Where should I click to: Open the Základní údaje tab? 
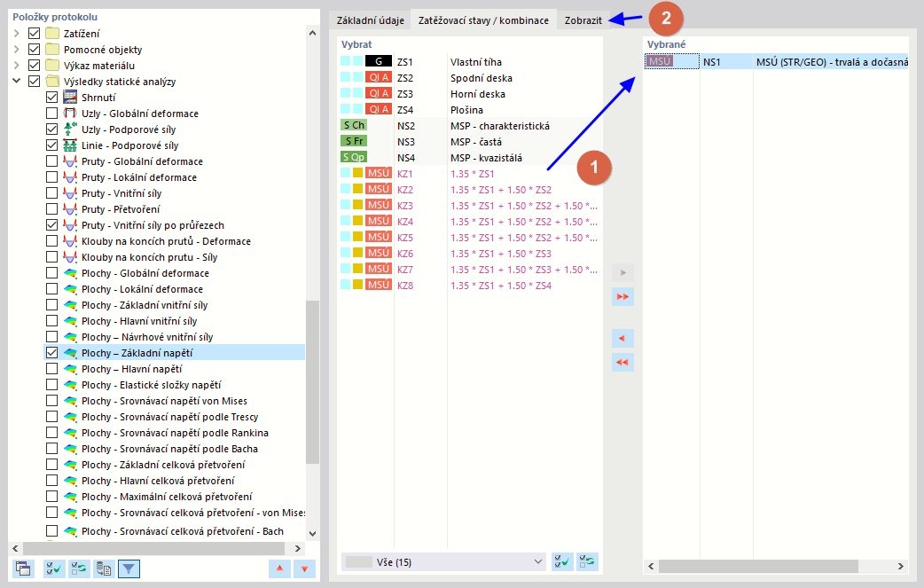click(370, 20)
